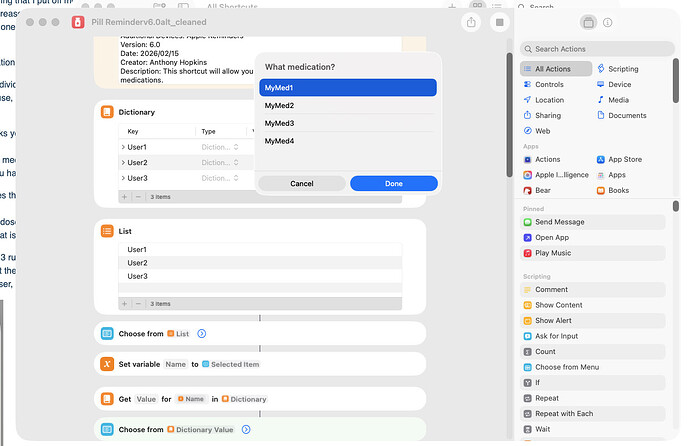Image resolution: width=690 pixels, height=446 pixels.
Task: Add a new item to List
Action: 125,303
